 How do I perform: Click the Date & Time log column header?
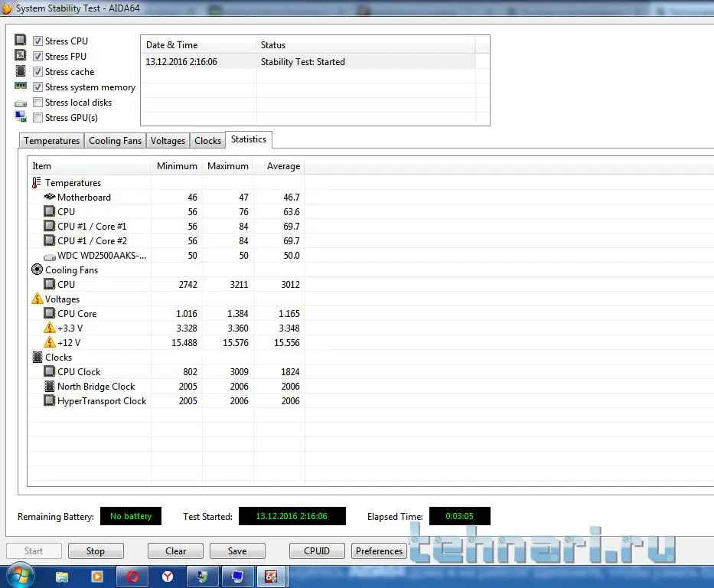coord(198,45)
